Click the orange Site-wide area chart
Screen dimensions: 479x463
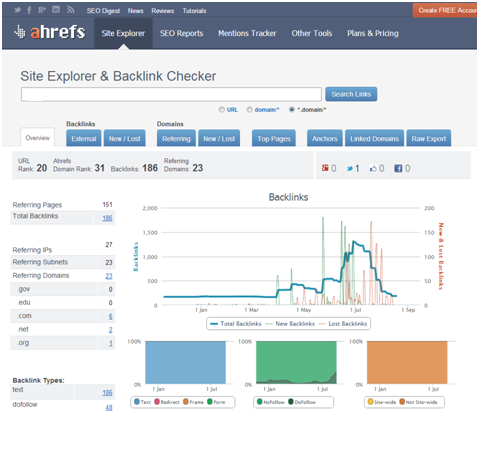point(407,362)
